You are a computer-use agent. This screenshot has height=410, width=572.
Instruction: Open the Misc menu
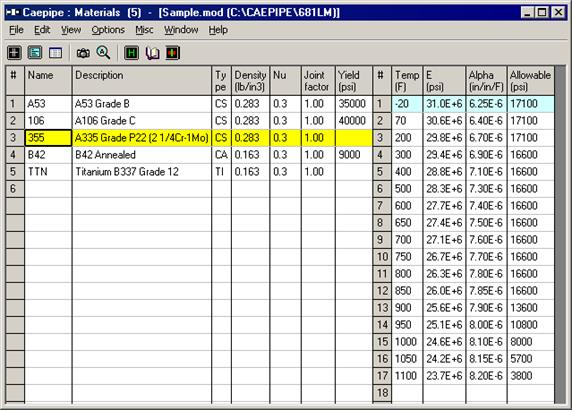(144, 30)
